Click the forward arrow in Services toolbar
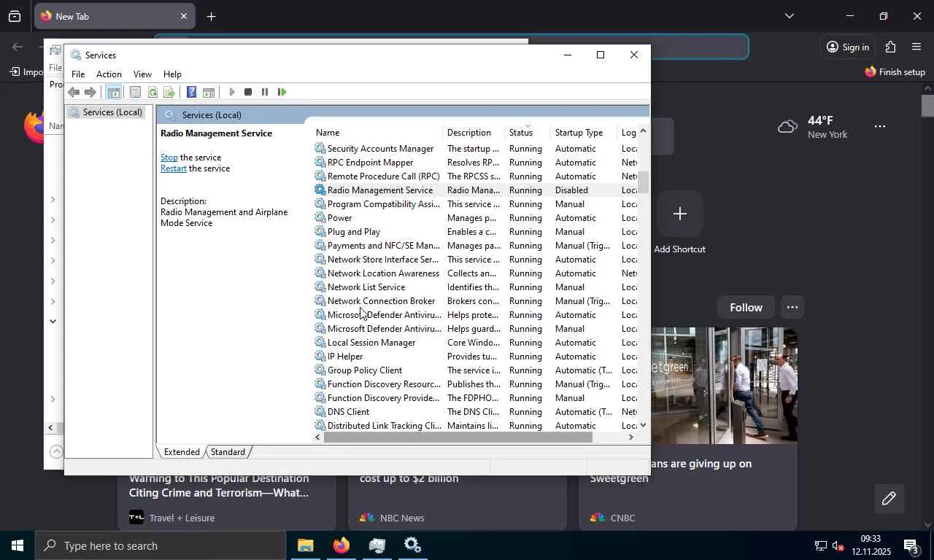934x560 pixels. tap(90, 92)
